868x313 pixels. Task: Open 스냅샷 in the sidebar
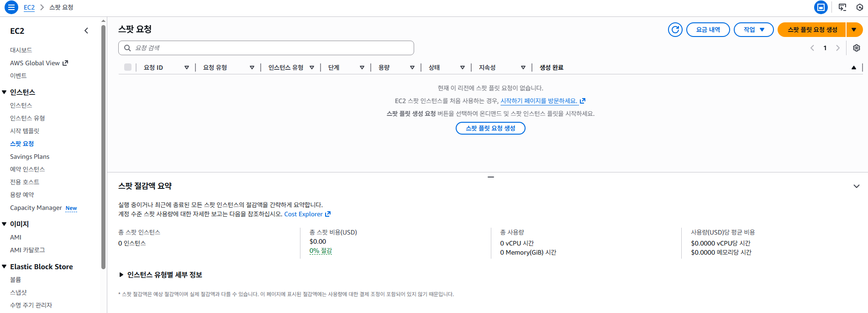pos(18,292)
